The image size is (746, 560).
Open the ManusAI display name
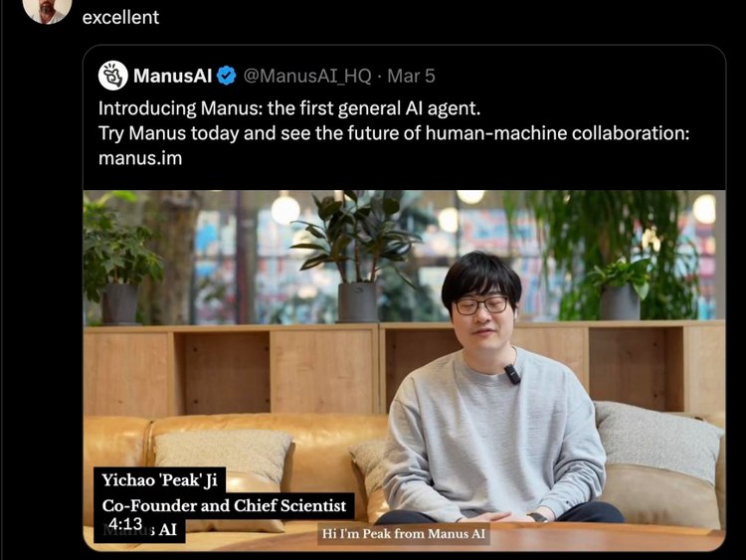point(172,76)
